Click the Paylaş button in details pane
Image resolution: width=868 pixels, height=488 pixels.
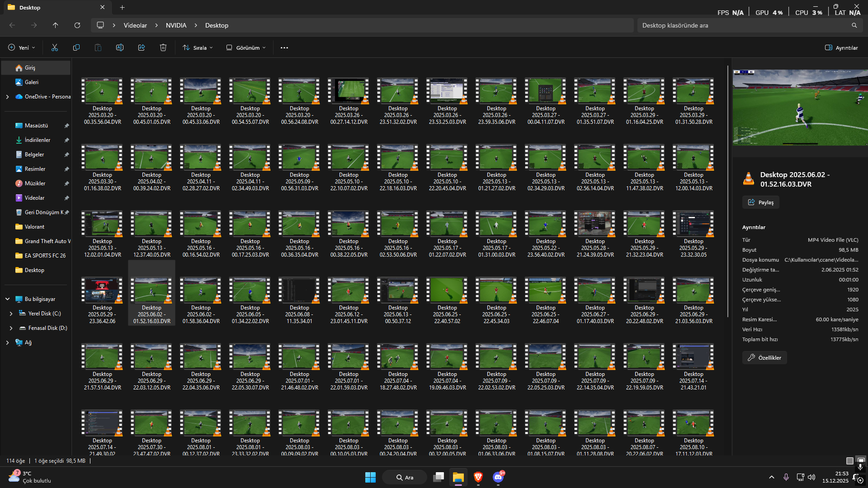pyautogui.click(x=760, y=202)
